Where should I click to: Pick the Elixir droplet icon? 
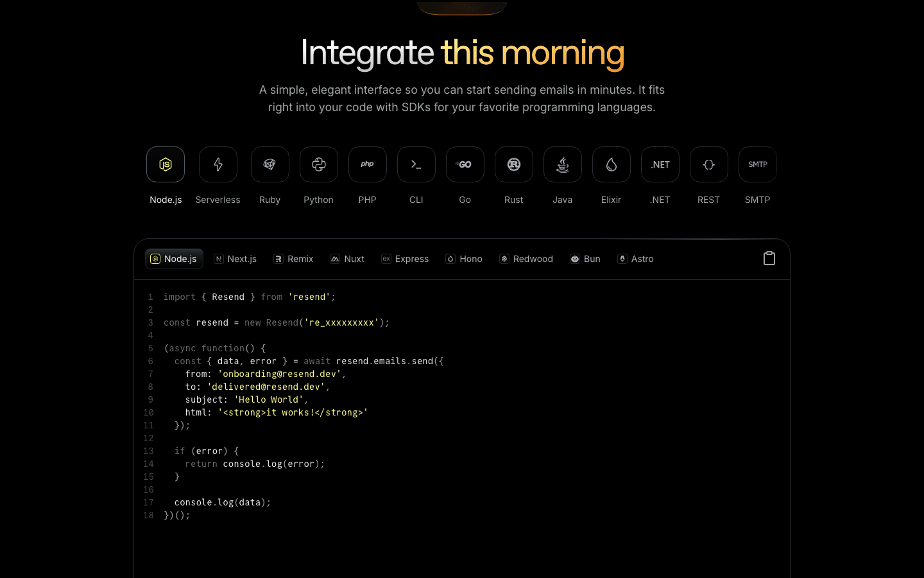point(612,164)
